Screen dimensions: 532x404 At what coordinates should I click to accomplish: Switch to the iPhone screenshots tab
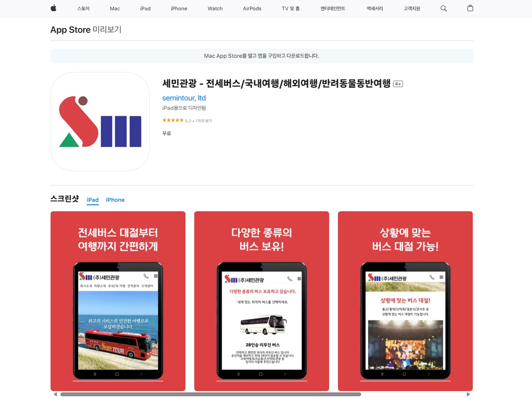pos(115,200)
